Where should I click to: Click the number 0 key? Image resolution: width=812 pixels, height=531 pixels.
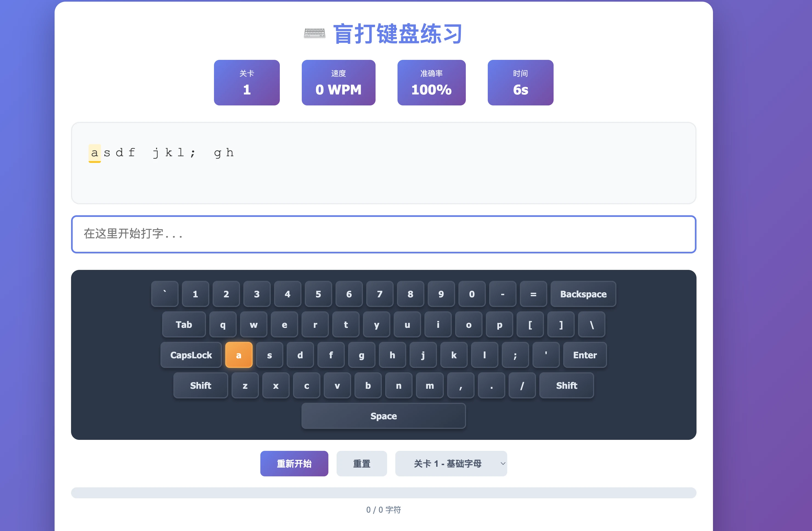pos(472,294)
